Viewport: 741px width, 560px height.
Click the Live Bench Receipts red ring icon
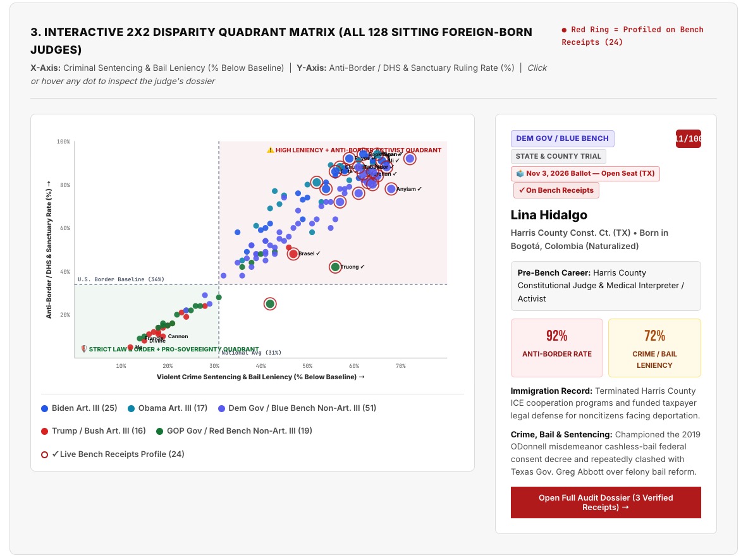tap(45, 454)
